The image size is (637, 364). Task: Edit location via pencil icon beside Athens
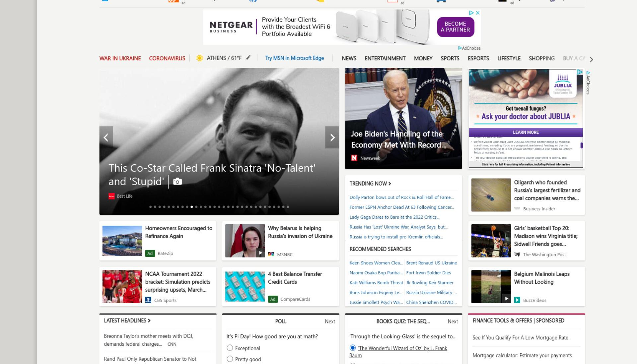[x=248, y=58]
